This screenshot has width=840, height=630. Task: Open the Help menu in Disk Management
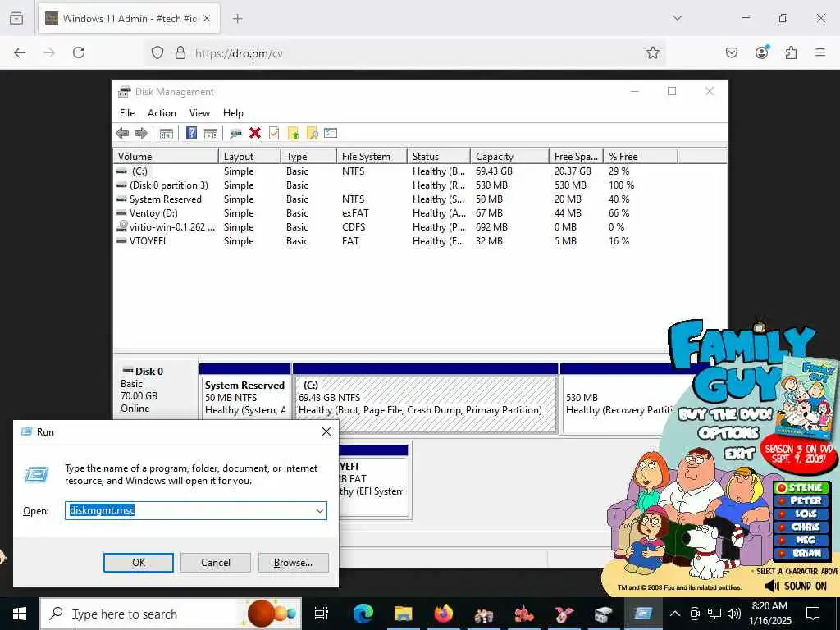pos(233,113)
